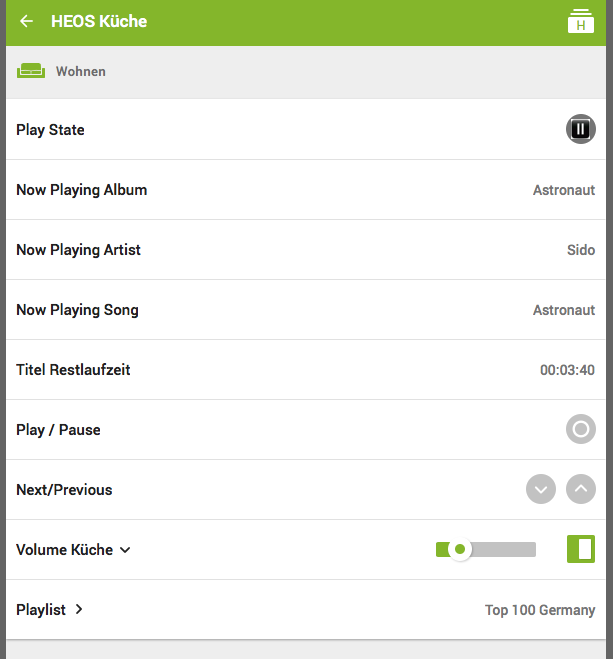Screen dimensions: 613x659
Task: Click the HEOS Küche title
Action: point(99,21)
